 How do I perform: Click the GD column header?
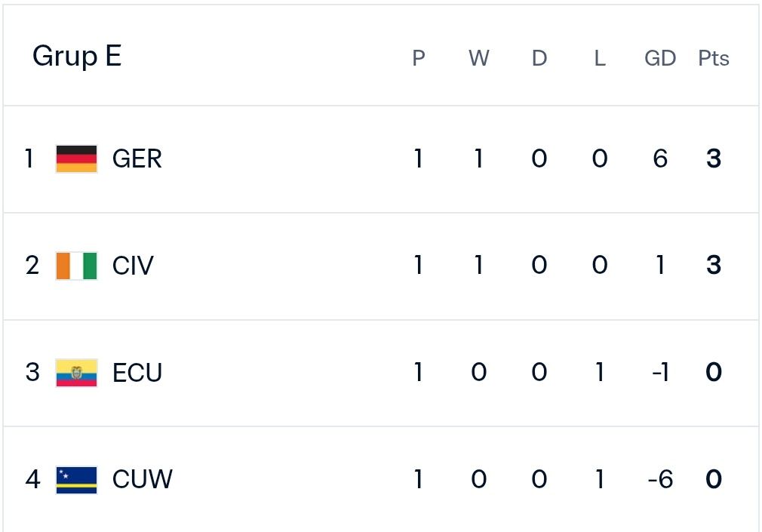click(x=660, y=58)
